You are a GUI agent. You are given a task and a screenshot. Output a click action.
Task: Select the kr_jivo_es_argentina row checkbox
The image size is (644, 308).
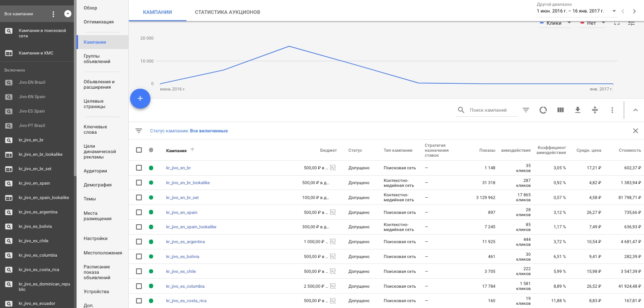pos(139,242)
